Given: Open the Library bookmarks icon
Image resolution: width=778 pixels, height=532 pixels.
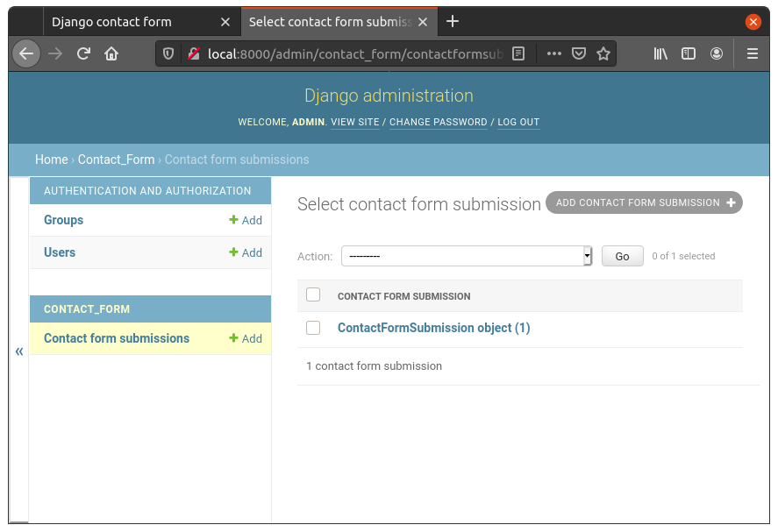Looking at the screenshot, I should [660, 53].
